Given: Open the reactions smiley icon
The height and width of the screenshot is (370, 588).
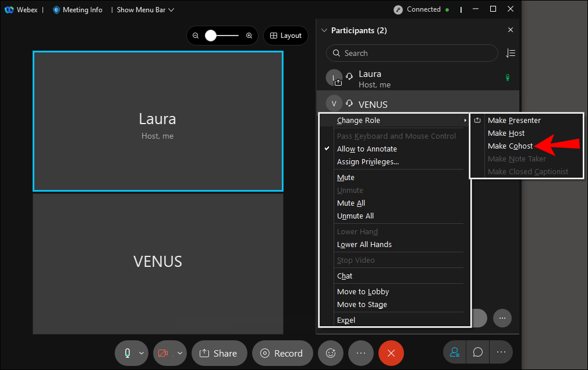Looking at the screenshot, I should pos(330,353).
